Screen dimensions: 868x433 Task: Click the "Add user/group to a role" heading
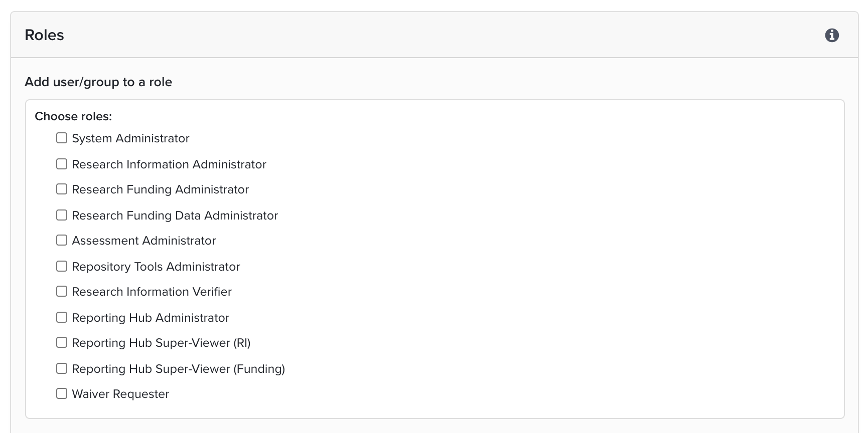(x=98, y=82)
